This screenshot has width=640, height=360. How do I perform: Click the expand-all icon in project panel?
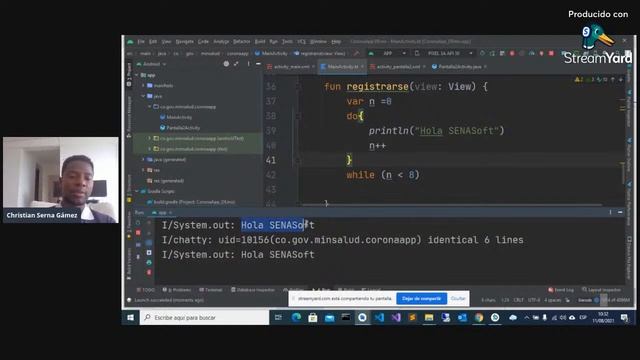pos(236,64)
